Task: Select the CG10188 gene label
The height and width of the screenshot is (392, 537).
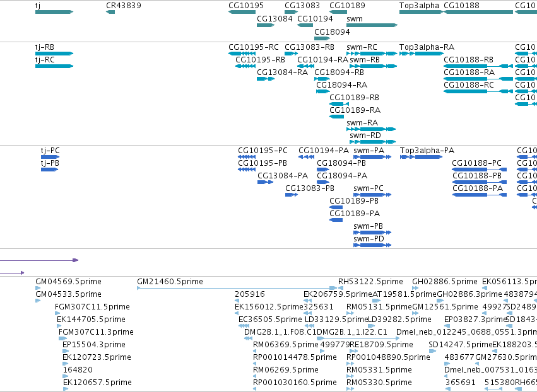Action: [461, 6]
